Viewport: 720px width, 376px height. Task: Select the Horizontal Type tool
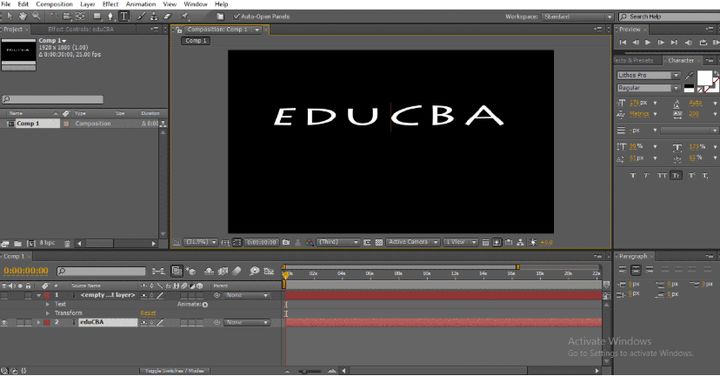pos(124,17)
